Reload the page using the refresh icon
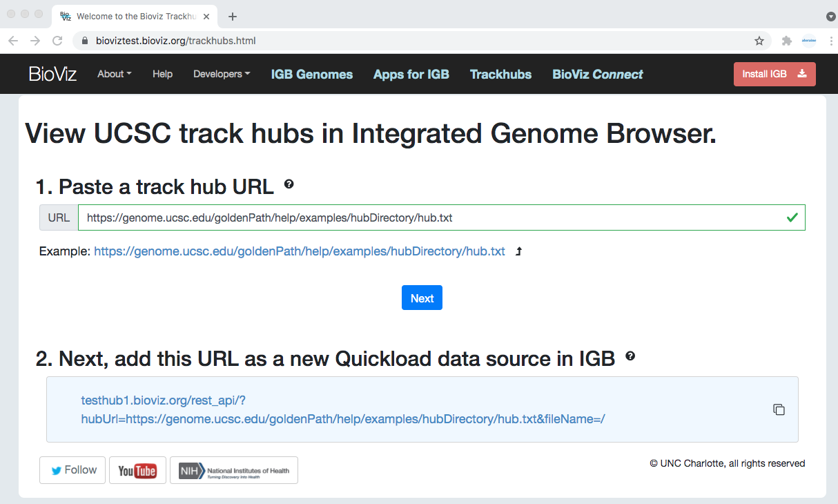Screen dimensions: 838x504 coord(57,41)
